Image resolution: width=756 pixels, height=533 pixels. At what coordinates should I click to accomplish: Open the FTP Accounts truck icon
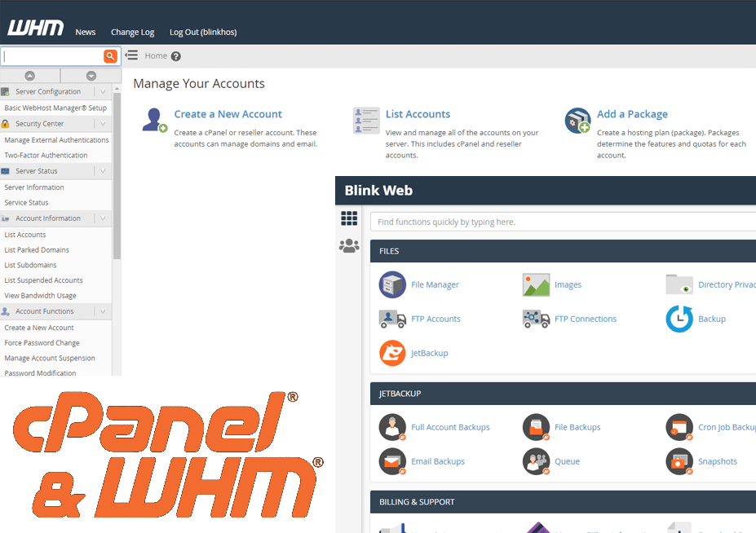[392, 319]
